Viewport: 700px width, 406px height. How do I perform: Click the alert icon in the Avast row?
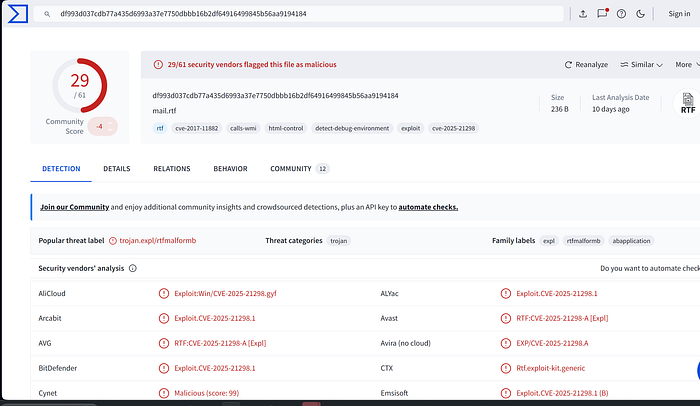click(505, 318)
